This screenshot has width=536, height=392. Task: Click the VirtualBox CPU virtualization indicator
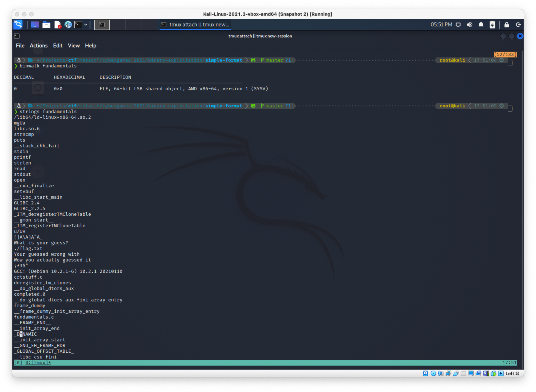click(x=486, y=374)
